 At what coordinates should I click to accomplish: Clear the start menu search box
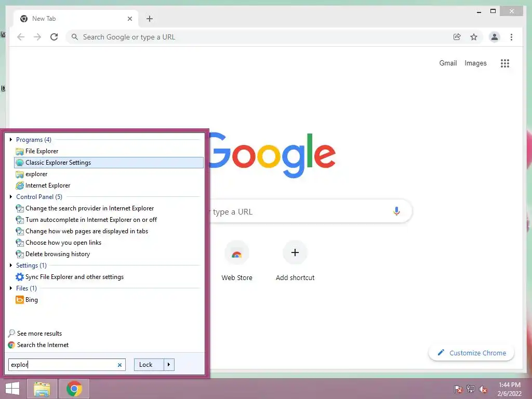click(119, 365)
